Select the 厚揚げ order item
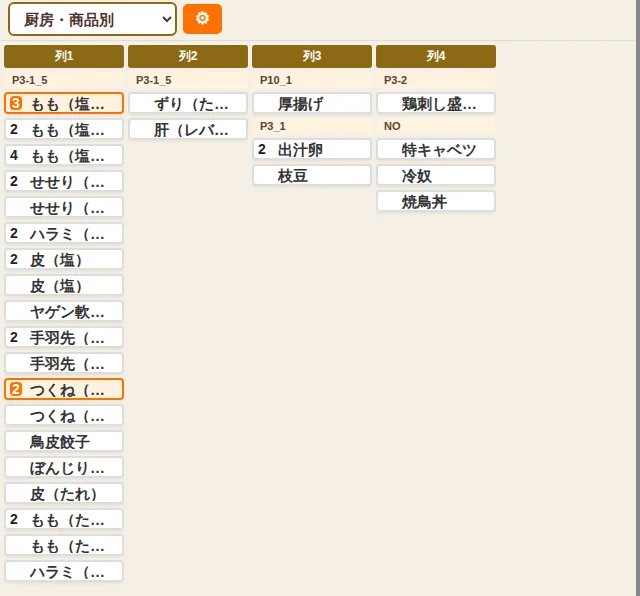This screenshot has height=596, width=640. (312, 103)
